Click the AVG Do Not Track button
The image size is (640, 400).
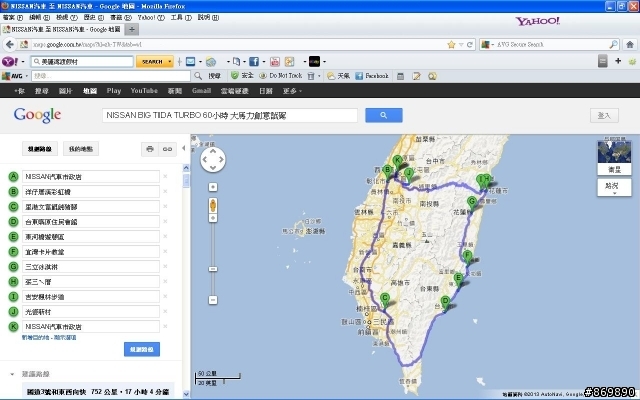point(281,76)
